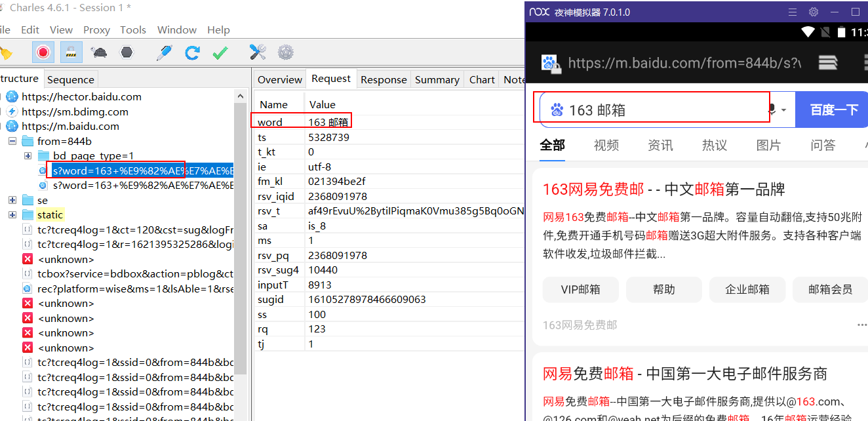
Task: Open the Edit menu
Action: tap(30, 30)
